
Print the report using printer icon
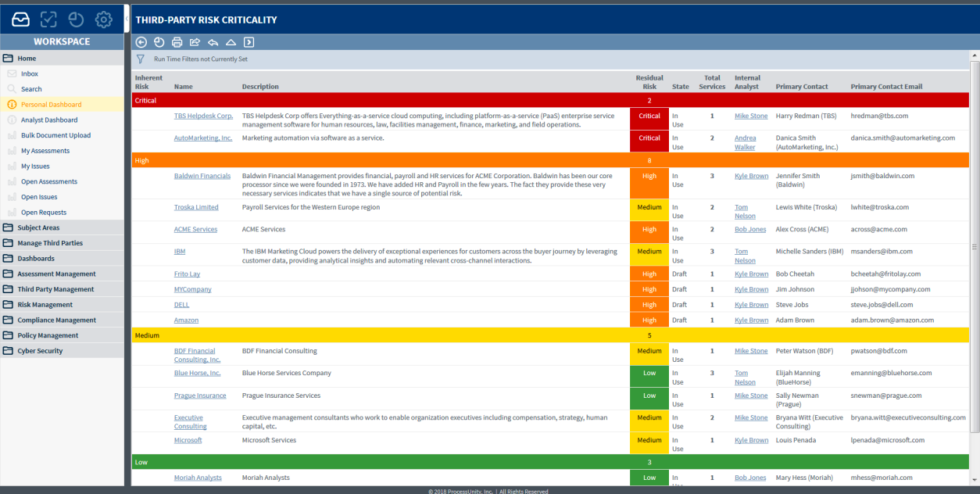coord(177,42)
